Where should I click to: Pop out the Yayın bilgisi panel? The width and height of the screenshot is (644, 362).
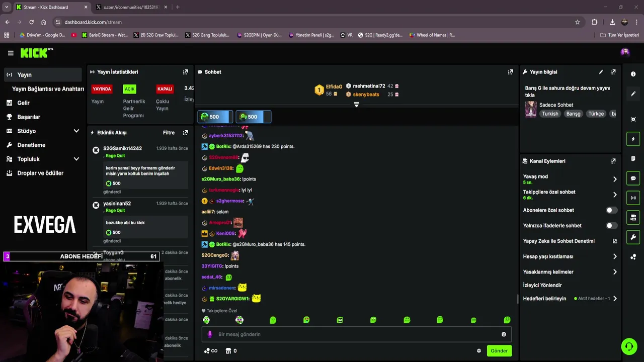pyautogui.click(x=613, y=72)
